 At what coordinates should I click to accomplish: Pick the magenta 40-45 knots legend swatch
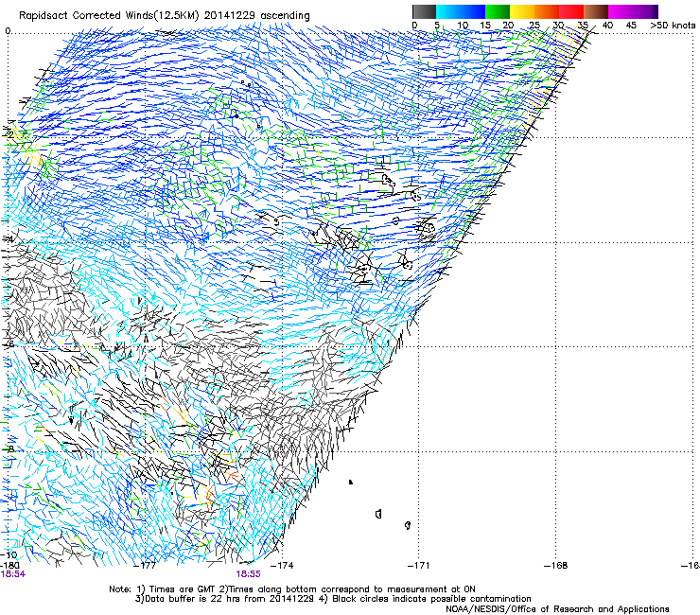coord(621,11)
